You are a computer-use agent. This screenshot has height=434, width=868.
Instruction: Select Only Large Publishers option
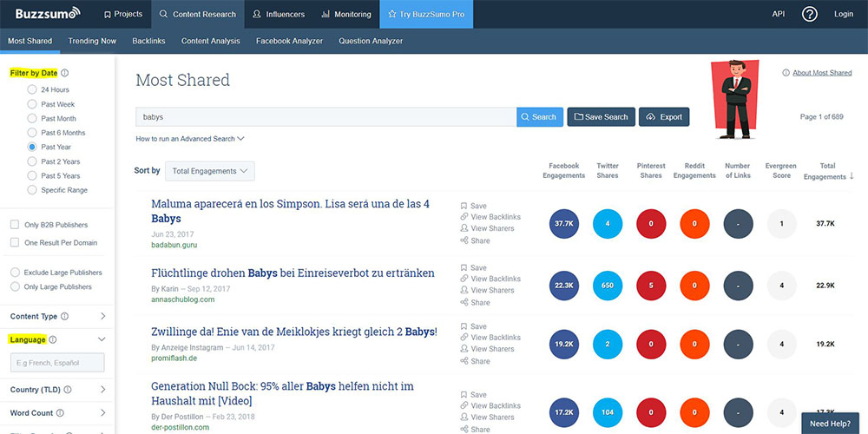(15, 286)
